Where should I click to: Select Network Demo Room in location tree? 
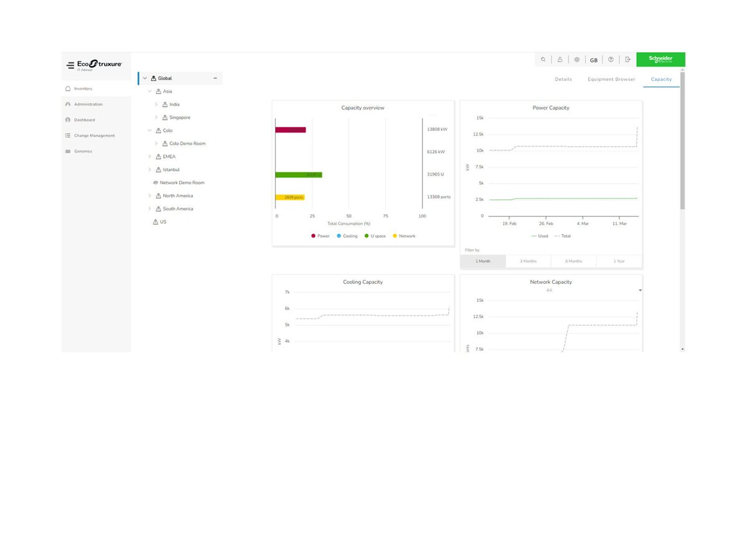(x=182, y=183)
